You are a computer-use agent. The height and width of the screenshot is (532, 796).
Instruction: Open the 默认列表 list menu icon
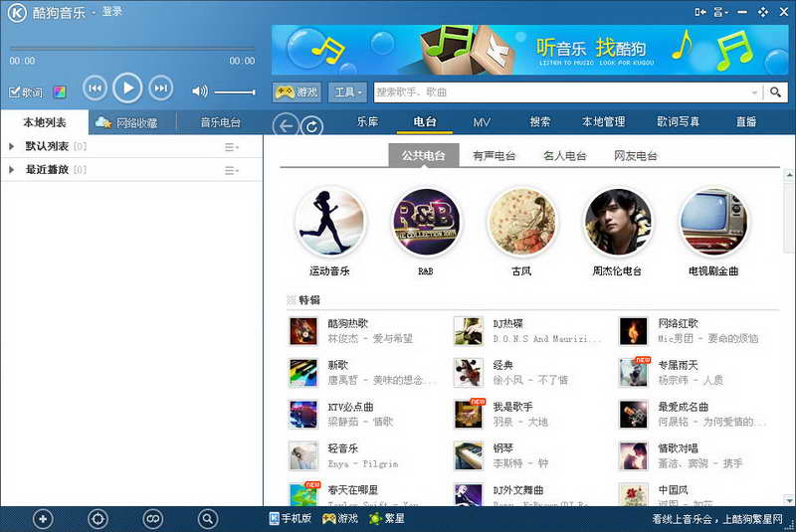pos(232,147)
